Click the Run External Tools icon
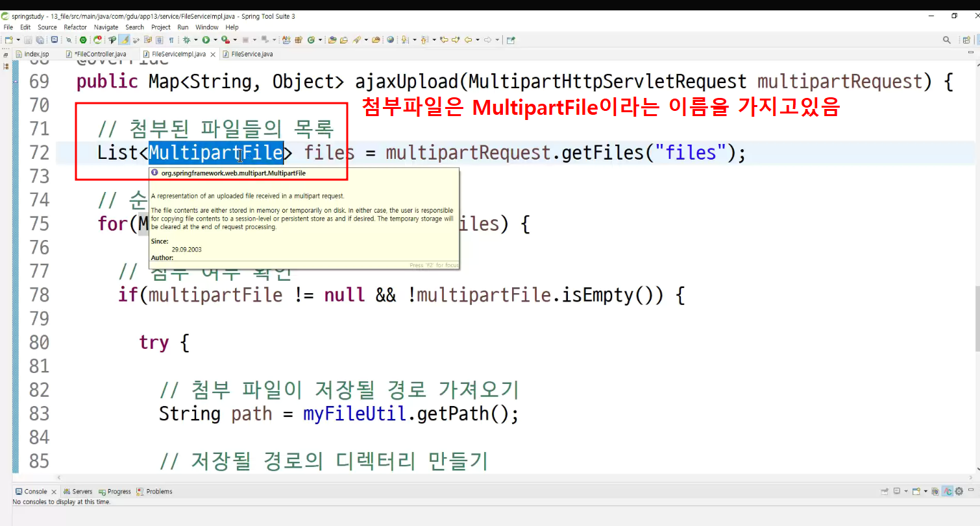The height and width of the screenshot is (526, 980). click(x=225, y=40)
